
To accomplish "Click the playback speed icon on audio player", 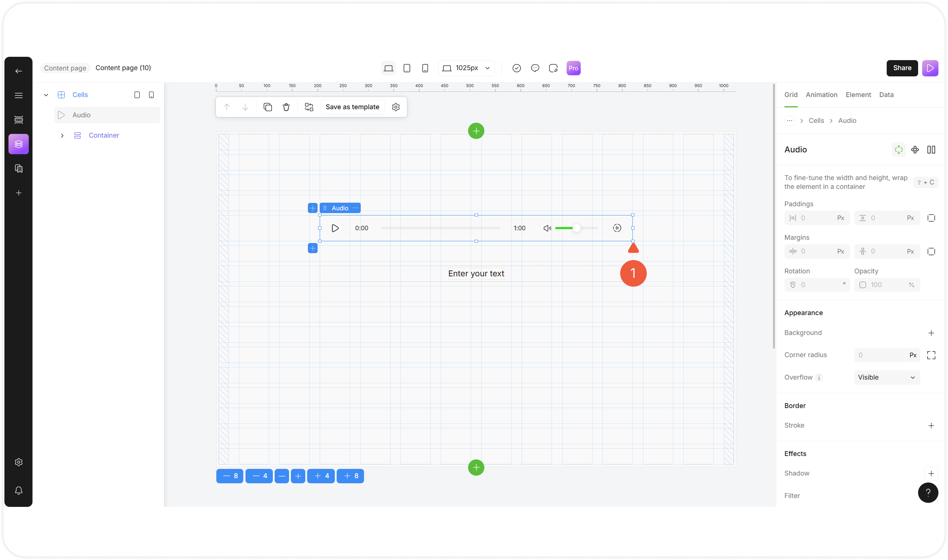I will pyautogui.click(x=616, y=228).
